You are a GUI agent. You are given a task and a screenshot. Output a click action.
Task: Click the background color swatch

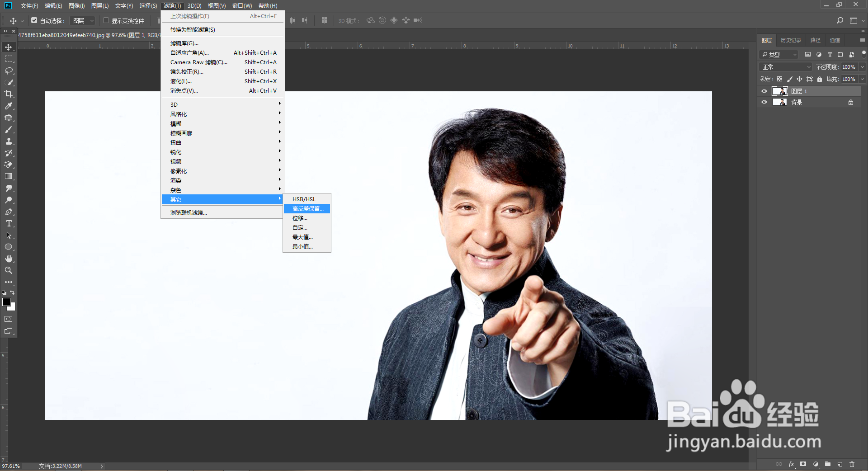12,307
